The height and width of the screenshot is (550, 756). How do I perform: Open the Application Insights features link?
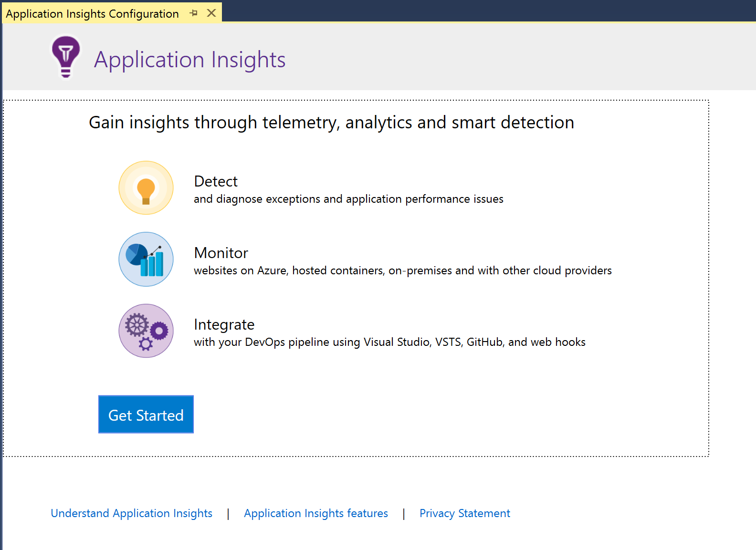(315, 513)
